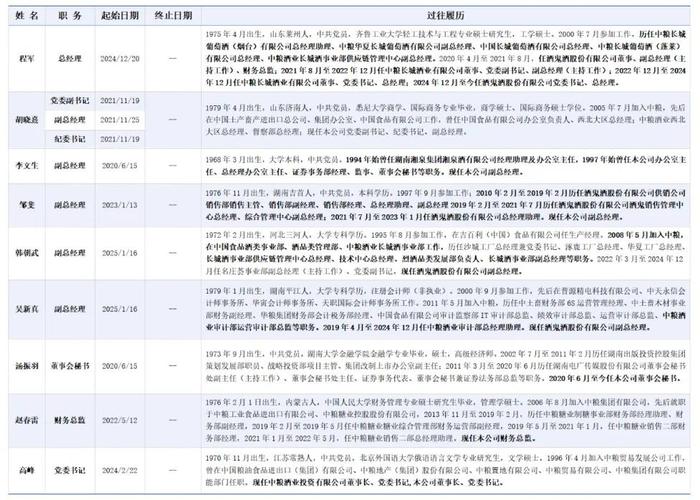Click the end date dash beside 董事会秘书
Viewport: 700px width, 500px height.
coord(173,366)
